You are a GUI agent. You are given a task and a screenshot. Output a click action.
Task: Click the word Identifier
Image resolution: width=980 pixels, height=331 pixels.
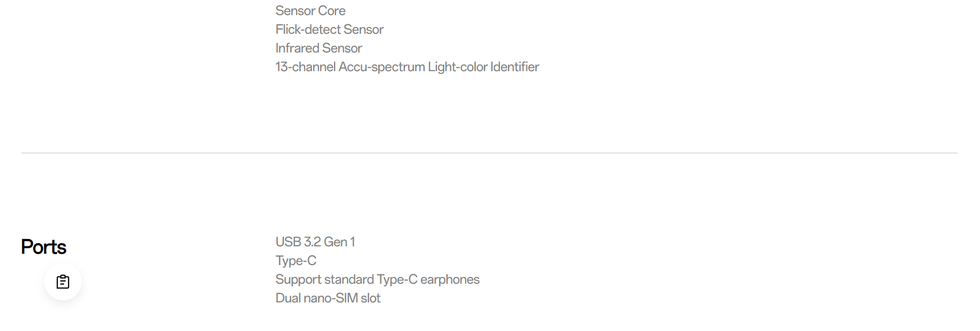[514, 67]
